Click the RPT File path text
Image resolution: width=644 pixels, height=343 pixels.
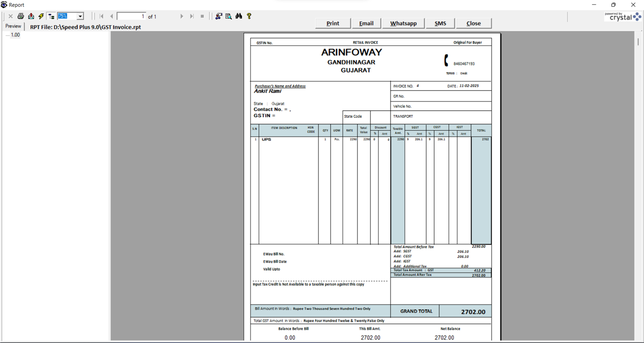tap(86, 27)
